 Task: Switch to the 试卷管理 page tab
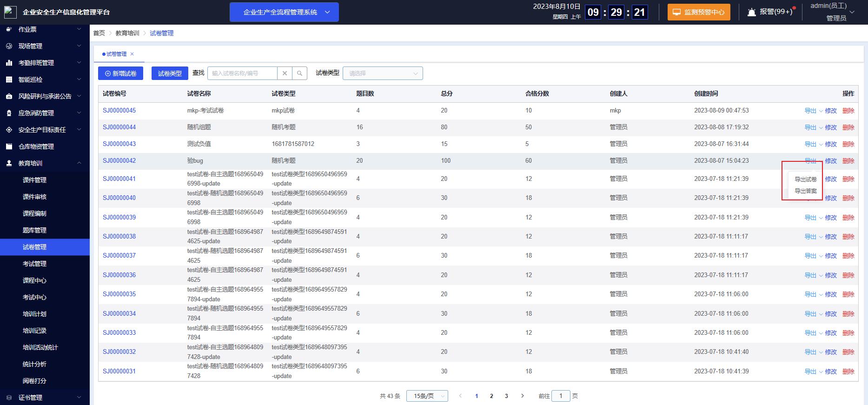pos(116,54)
